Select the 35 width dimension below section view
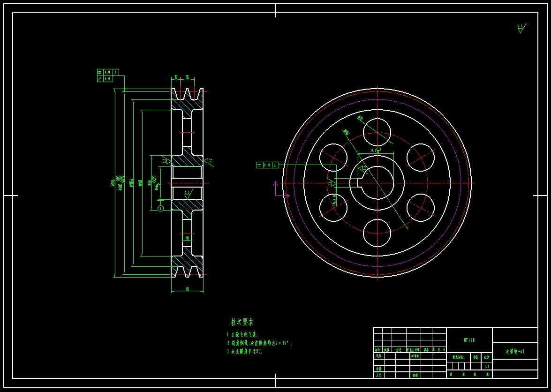 tap(187, 289)
